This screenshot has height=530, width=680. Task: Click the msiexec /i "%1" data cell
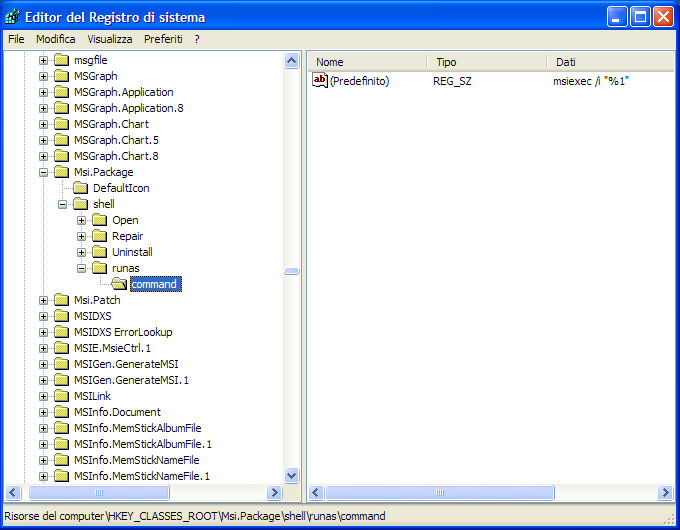point(591,81)
